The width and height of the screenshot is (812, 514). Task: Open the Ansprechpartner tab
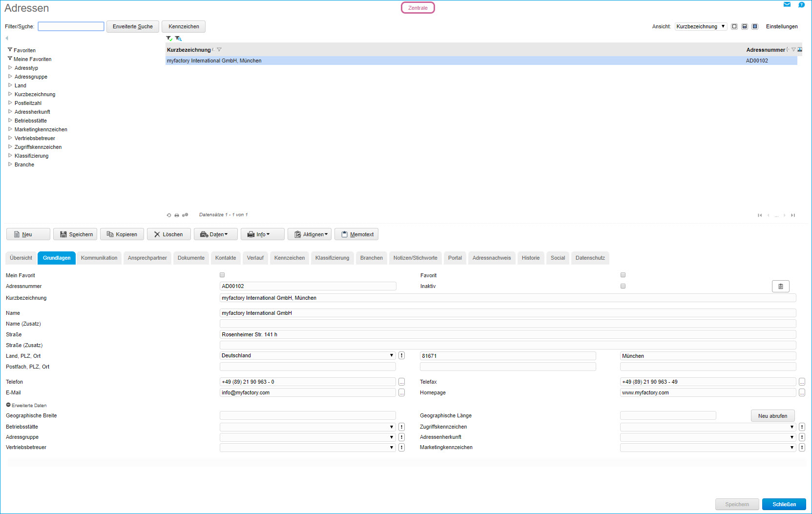pos(147,258)
